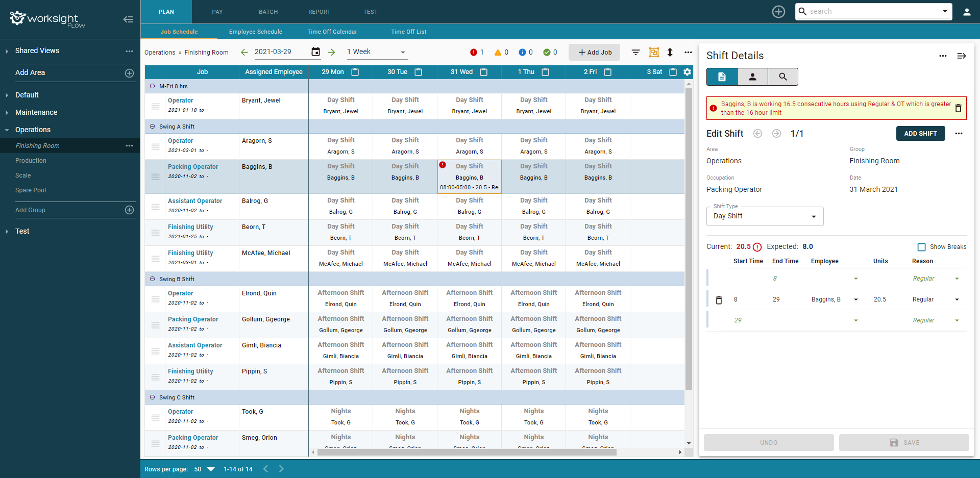Open the PAY tab in the top menu
The width and height of the screenshot is (980, 478).
point(217,11)
